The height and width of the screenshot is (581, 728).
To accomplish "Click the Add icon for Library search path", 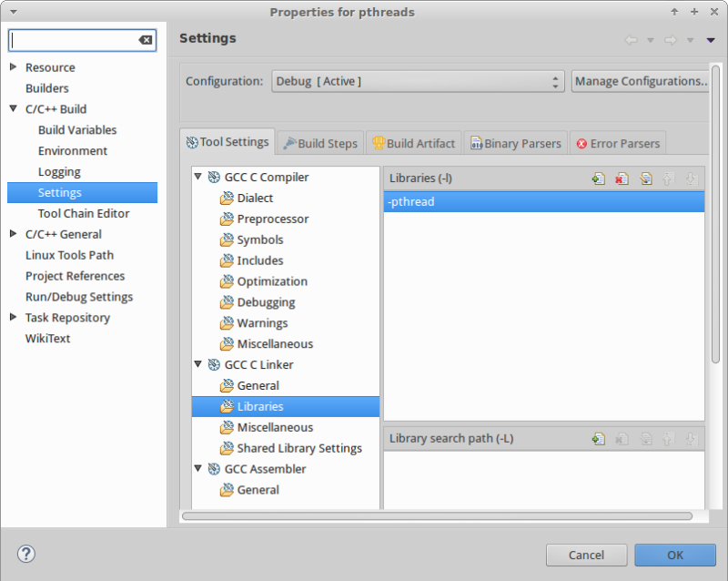I will (598, 438).
